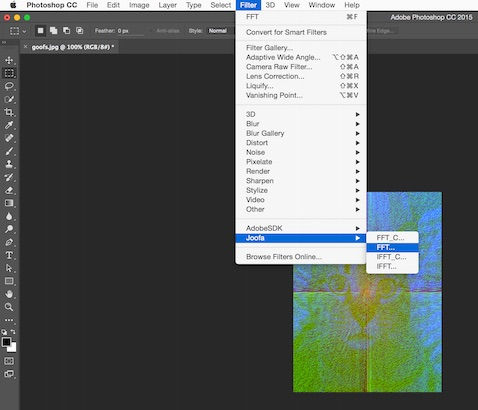Select the Crop tool
Viewport: 478px width, 410px height.
pos(9,112)
